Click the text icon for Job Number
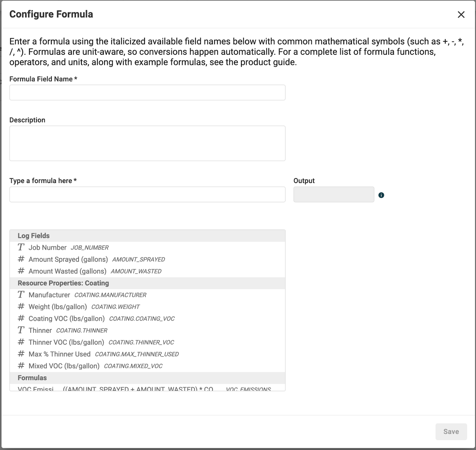476x450 pixels. pyautogui.click(x=21, y=247)
